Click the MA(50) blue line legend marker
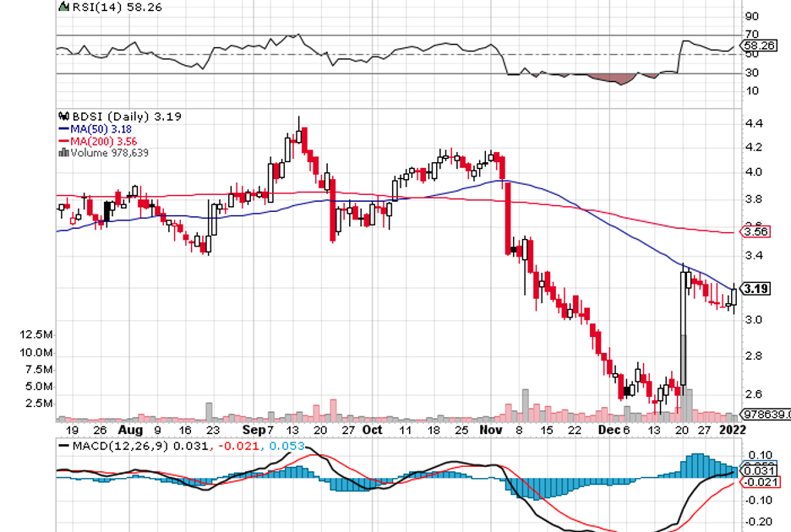This screenshot has width=791, height=532. 63,129
